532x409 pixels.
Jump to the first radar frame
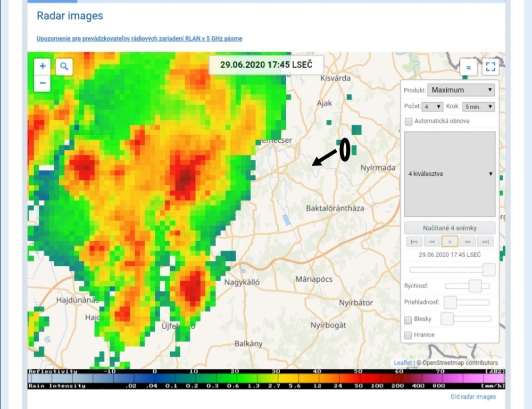pos(414,242)
